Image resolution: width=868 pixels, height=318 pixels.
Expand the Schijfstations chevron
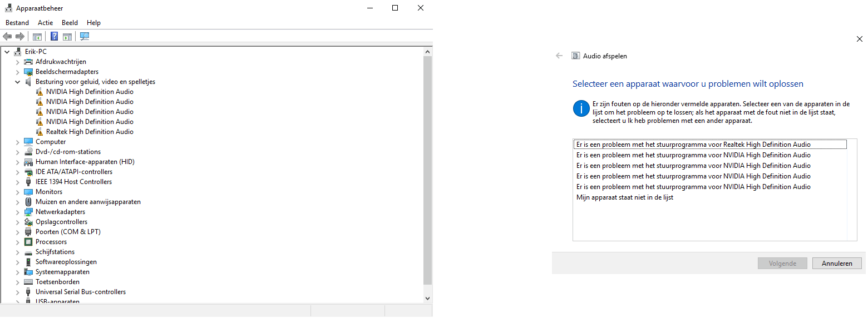pos(17,252)
